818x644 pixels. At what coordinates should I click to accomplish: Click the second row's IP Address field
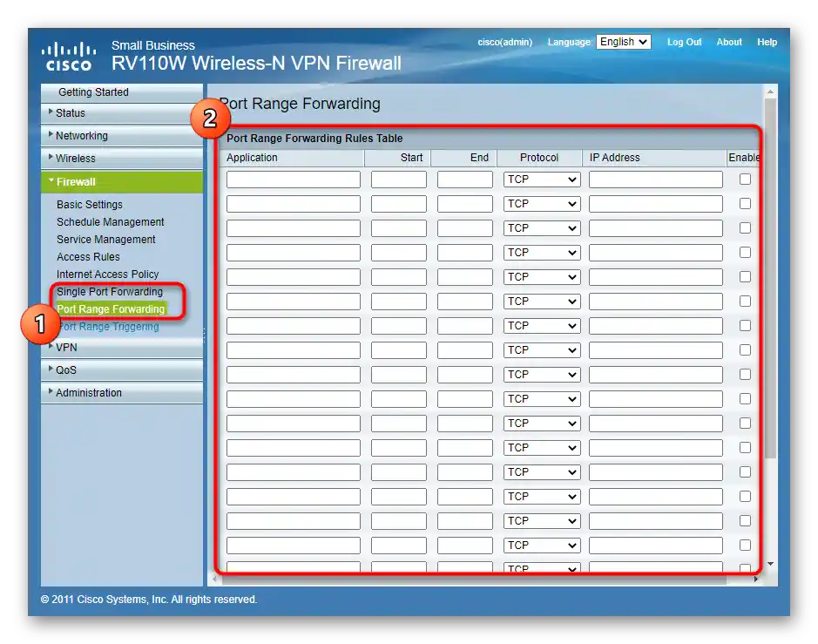coord(656,204)
